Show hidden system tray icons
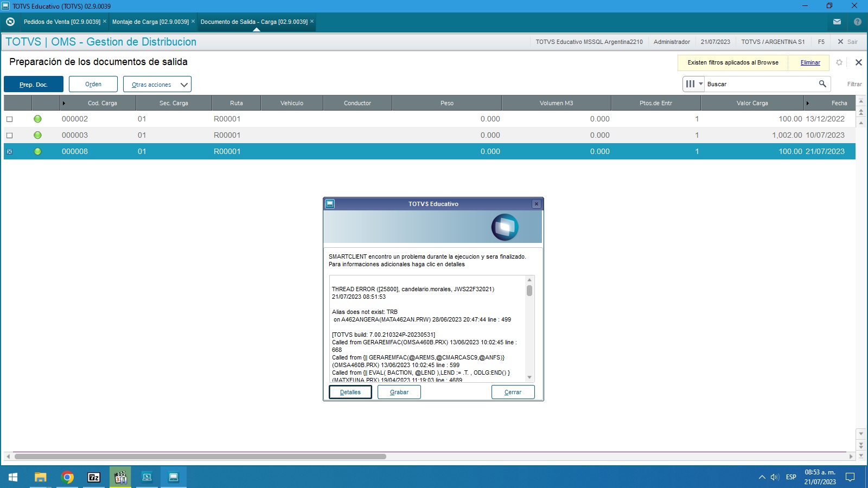 (762, 477)
